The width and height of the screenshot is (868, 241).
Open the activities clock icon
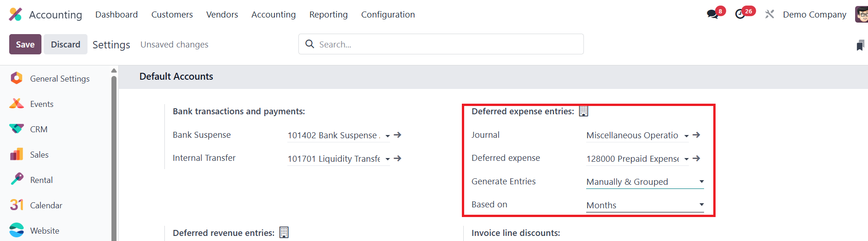point(740,14)
